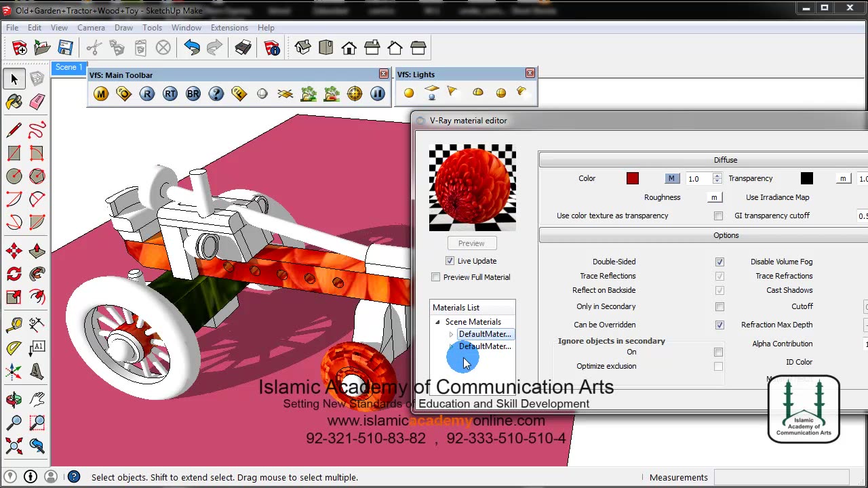Add an omni light from VfS Lights
The width and height of the screenshot is (868, 488).
[x=409, y=93]
